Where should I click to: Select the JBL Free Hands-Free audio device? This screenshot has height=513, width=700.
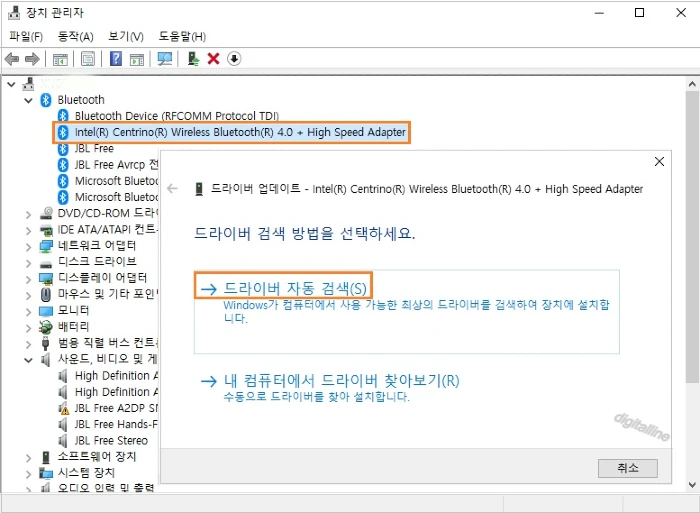(x=116, y=424)
